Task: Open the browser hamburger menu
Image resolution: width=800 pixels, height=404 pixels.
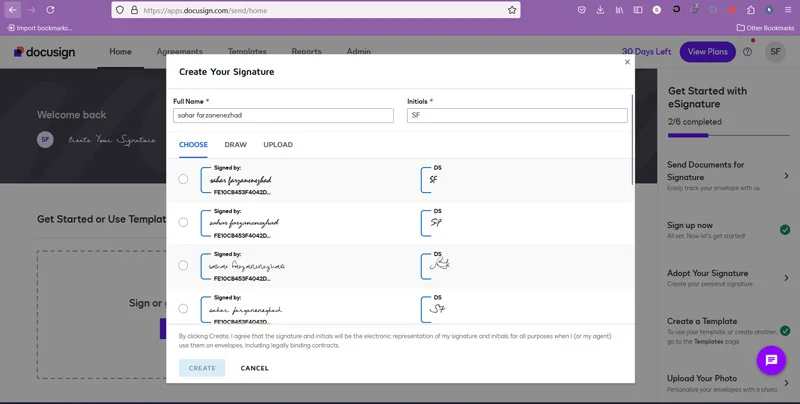Action: tap(788, 10)
